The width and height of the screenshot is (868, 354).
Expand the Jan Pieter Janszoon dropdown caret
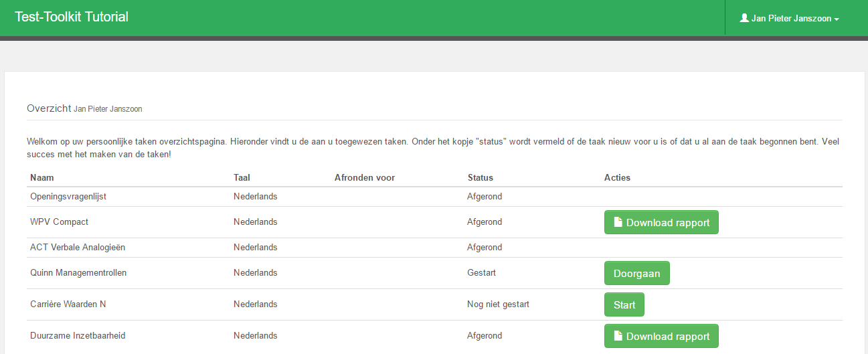coord(837,19)
